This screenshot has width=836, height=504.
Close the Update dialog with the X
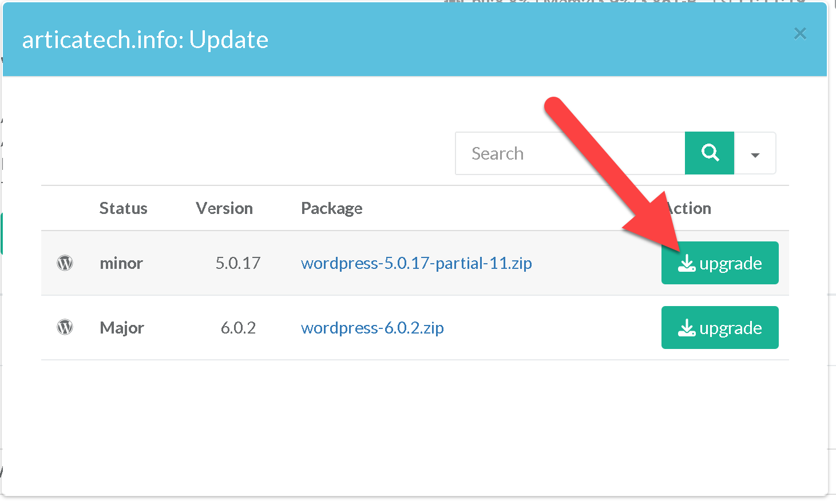pyautogui.click(x=800, y=34)
